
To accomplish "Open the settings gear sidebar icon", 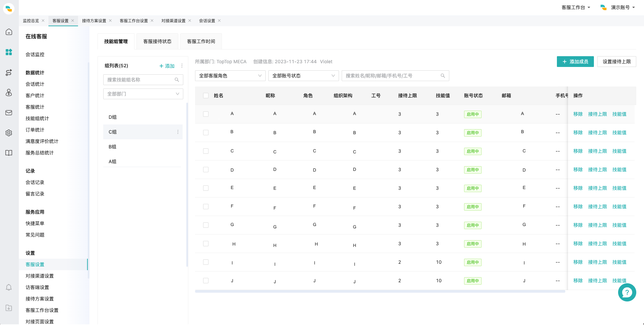I will click(x=9, y=133).
